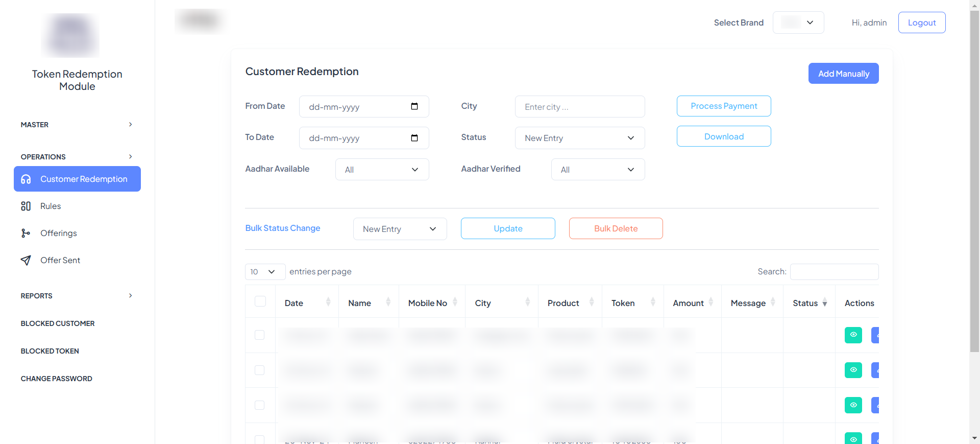
Task: Click the Offer Sent paper plane icon
Action: click(26, 260)
